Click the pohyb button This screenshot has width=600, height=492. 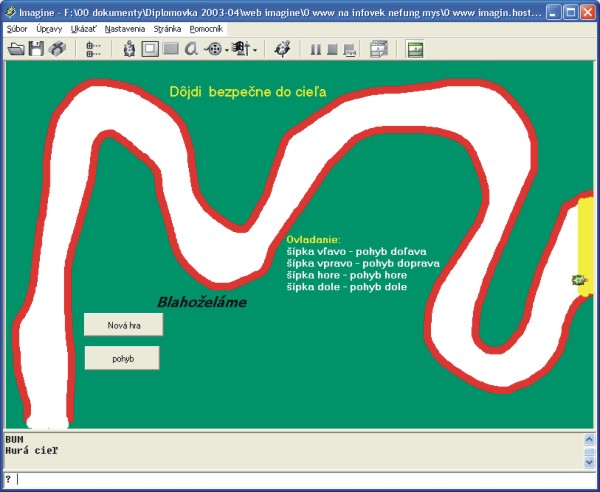(x=122, y=358)
